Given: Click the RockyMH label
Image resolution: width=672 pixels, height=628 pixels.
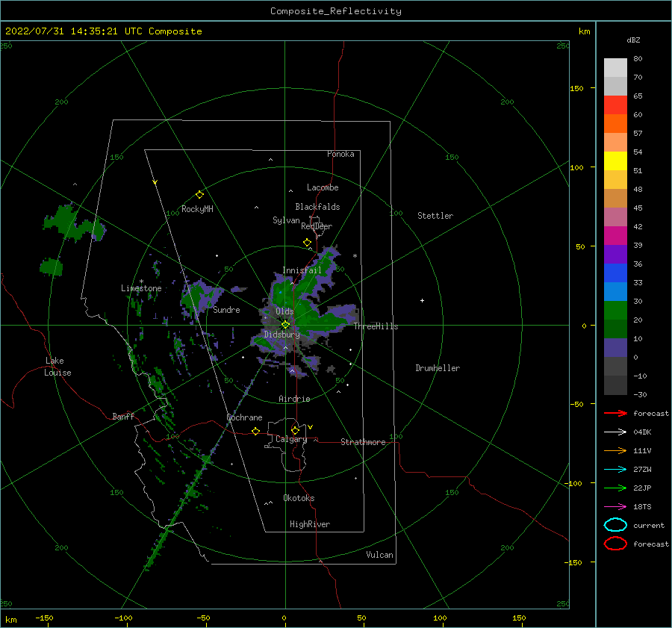Looking at the screenshot, I should (x=197, y=209).
